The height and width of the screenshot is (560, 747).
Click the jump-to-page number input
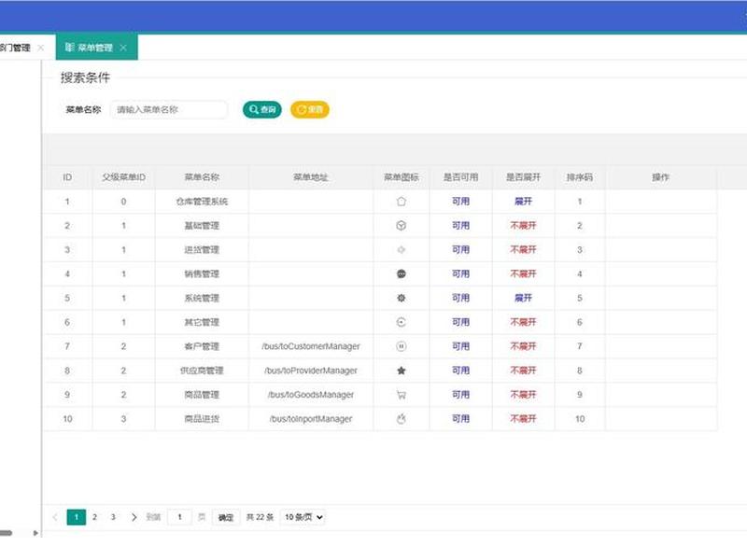pyautogui.click(x=179, y=517)
